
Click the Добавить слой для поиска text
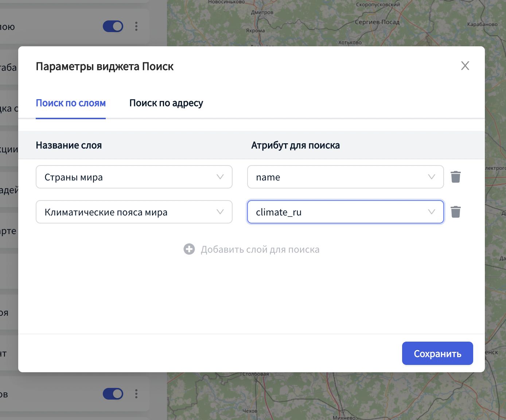[260, 249]
